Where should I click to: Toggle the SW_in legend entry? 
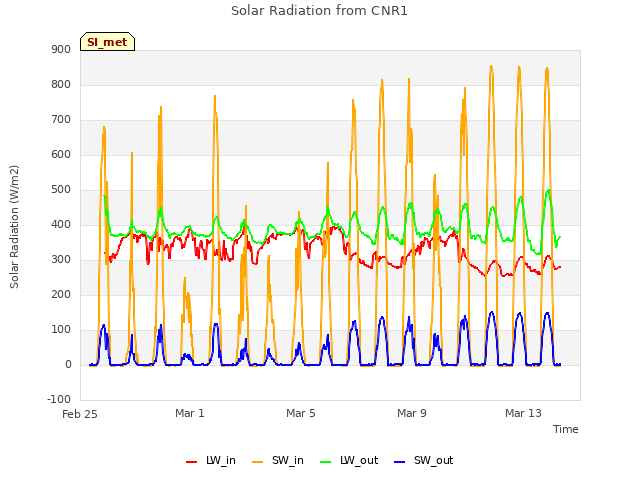(278, 460)
